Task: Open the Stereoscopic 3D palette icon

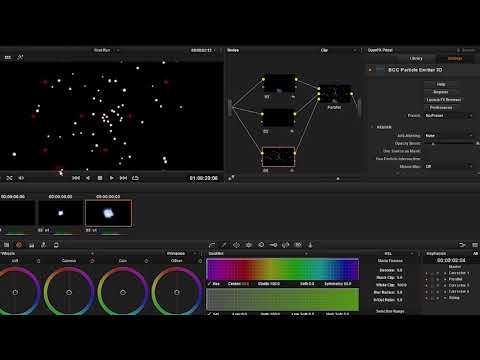Action: coord(298,245)
